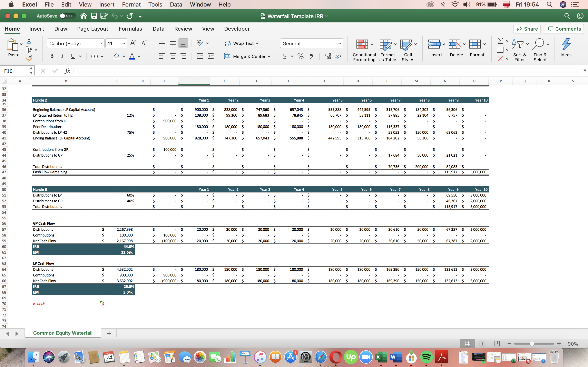Click the Share button

(x=527, y=29)
